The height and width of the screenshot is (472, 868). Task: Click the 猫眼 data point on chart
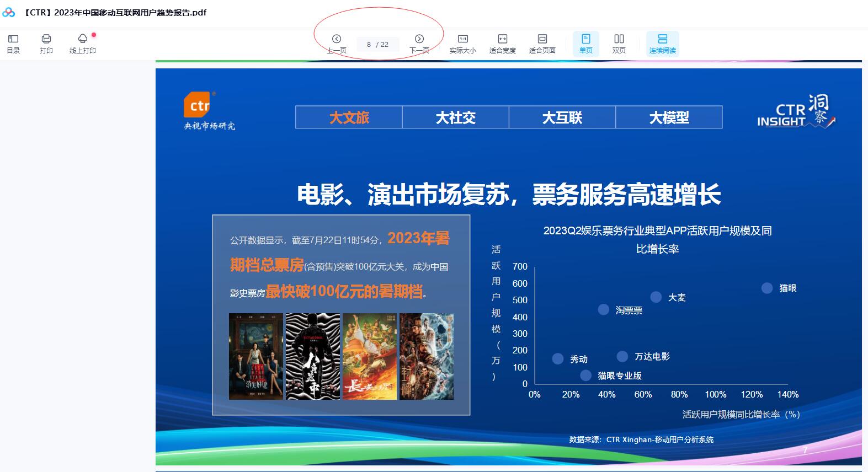click(x=767, y=288)
